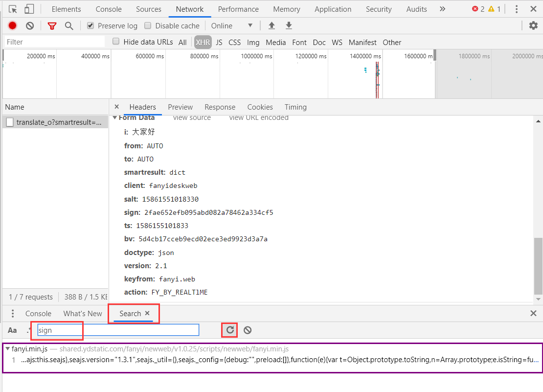This screenshot has width=543, height=392.
Task: Toggle regular expression search option
Action: tap(29, 330)
